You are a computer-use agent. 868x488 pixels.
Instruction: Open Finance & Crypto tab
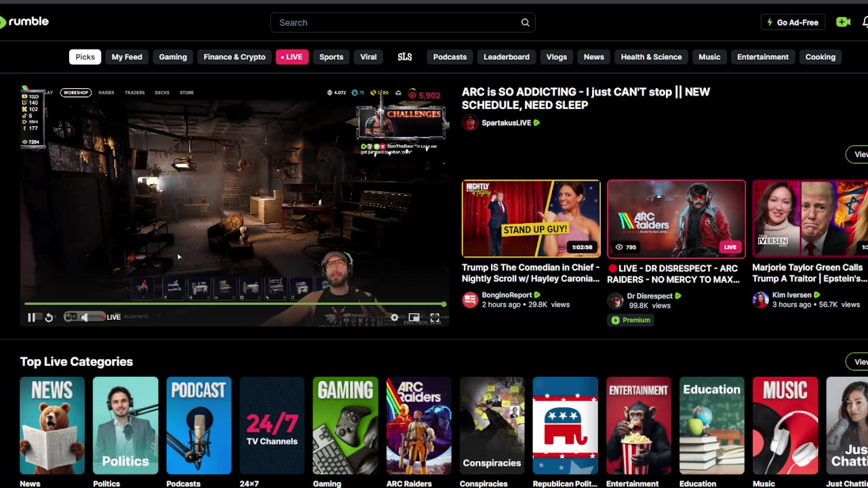coord(235,57)
